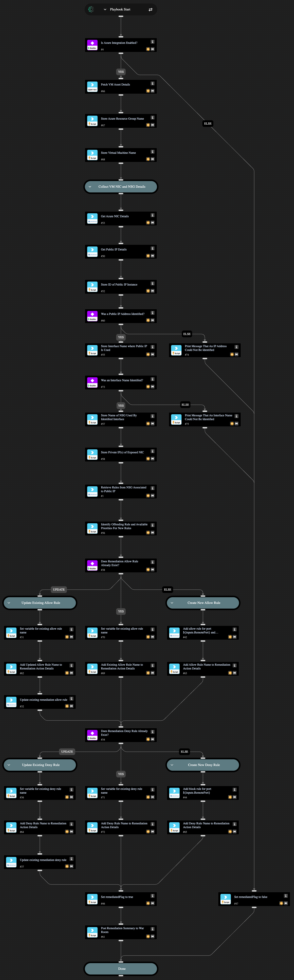Click pause icon on Is Azure Integration Enabled? task
The image size is (294, 980).
148,49
